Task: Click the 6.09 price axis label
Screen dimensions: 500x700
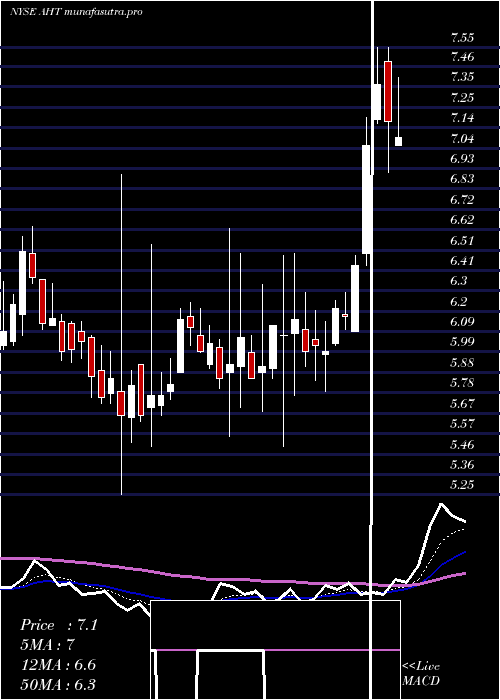Action: pyautogui.click(x=462, y=321)
